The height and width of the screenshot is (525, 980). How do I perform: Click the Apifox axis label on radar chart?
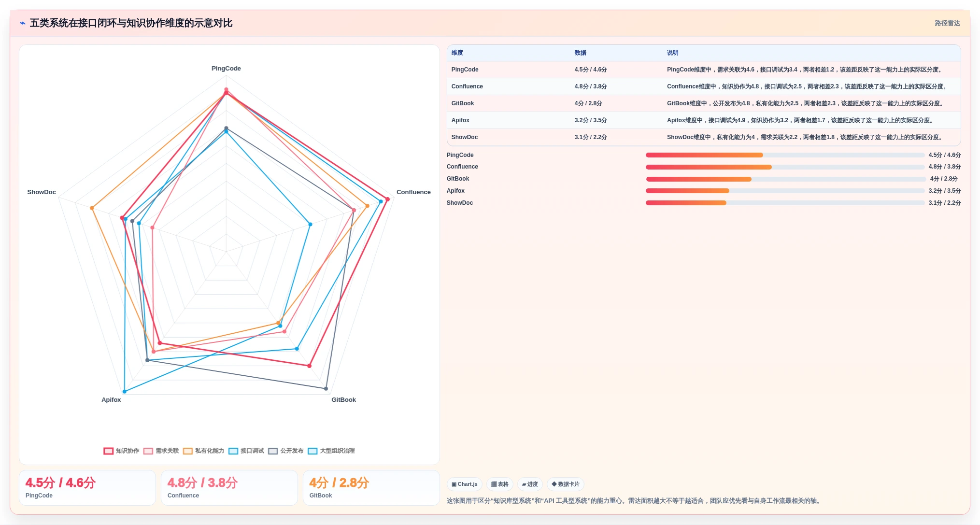(111, 400)
